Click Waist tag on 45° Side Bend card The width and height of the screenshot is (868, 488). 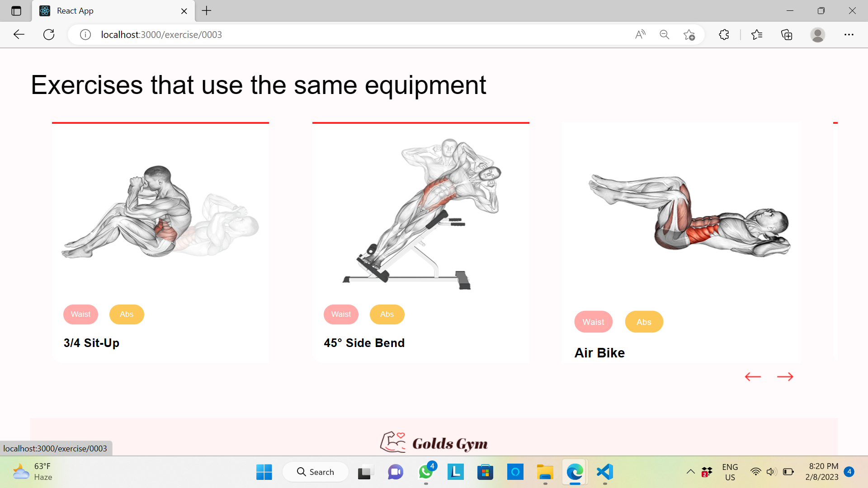(341, 314)
